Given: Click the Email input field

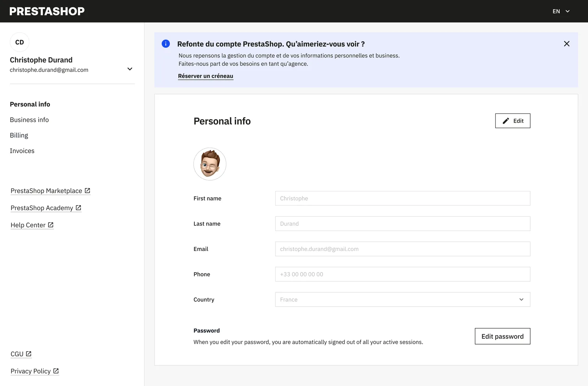Looking at the screenshot, I should pos(403,249).
